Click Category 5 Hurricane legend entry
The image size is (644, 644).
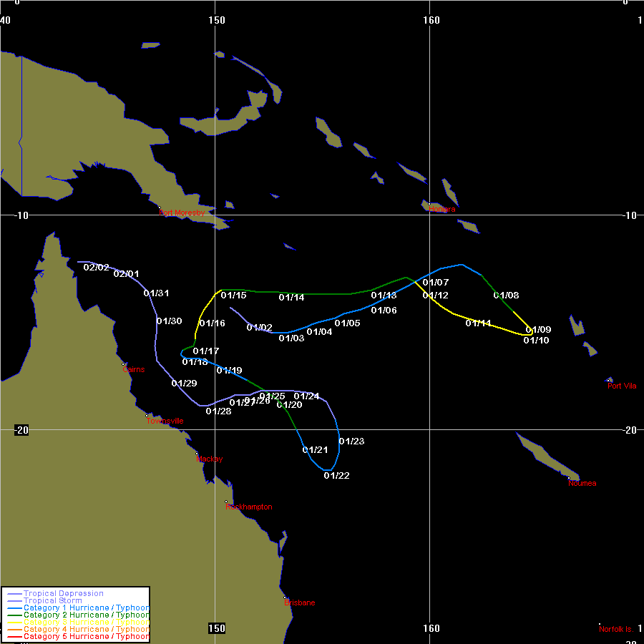(x=86, y=636)
